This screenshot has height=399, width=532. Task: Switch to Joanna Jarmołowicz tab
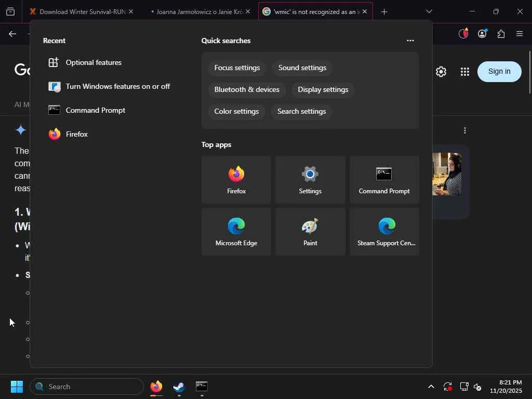(200, 11)
